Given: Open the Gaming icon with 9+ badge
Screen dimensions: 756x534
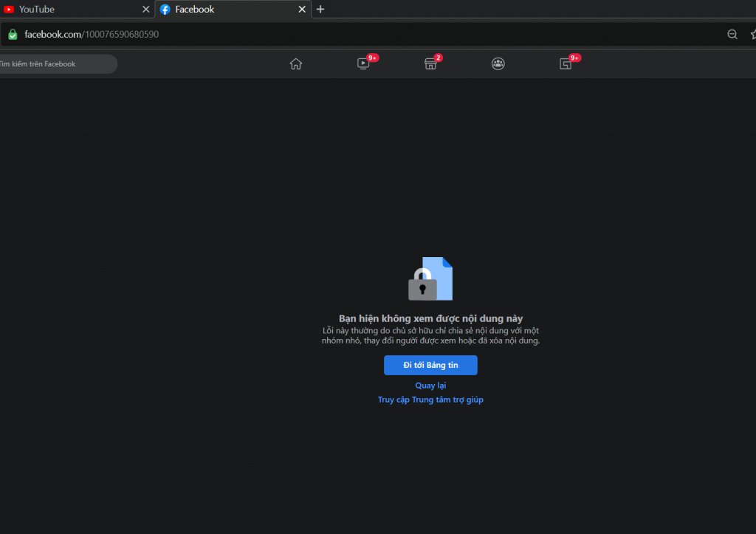Looking at the screenshot, I should click(x=566, y=64).
